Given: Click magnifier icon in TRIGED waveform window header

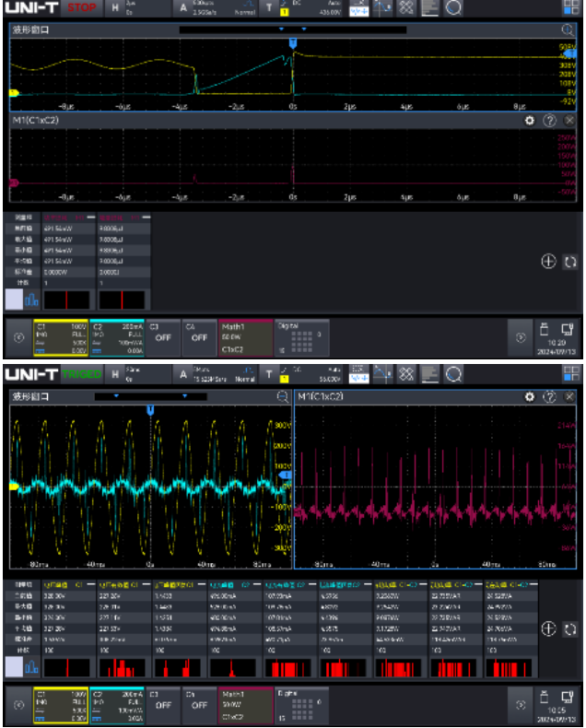Looking at the screenshot, I should (283, 396).
